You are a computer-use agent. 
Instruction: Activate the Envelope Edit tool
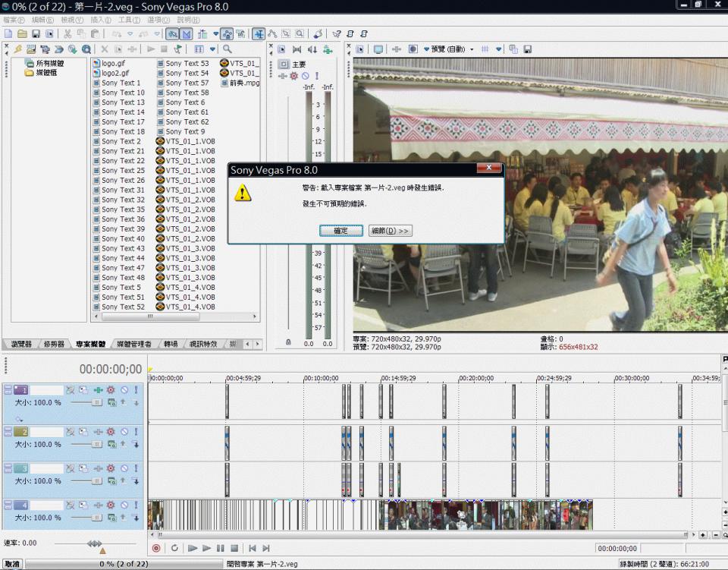pos(272,34)
